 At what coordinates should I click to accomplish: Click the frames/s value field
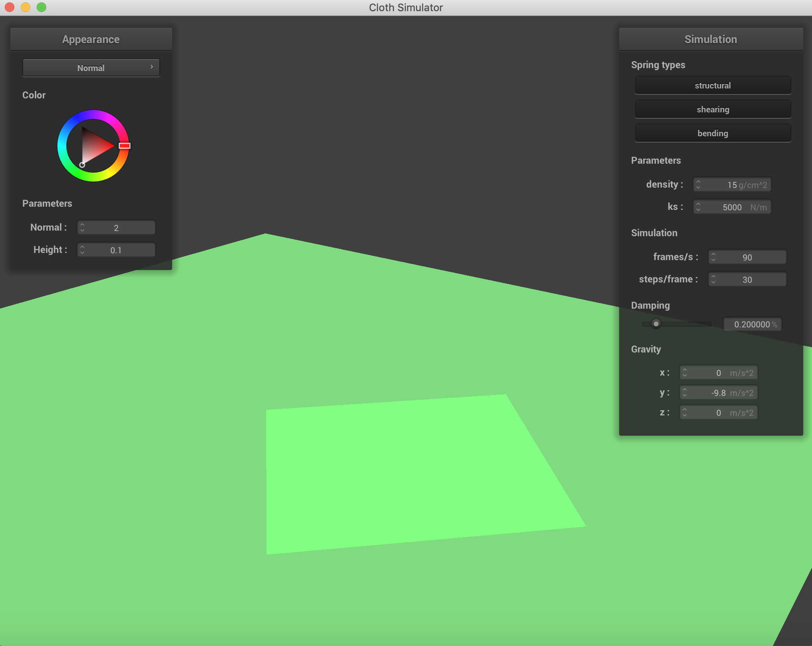click(747, 257)
